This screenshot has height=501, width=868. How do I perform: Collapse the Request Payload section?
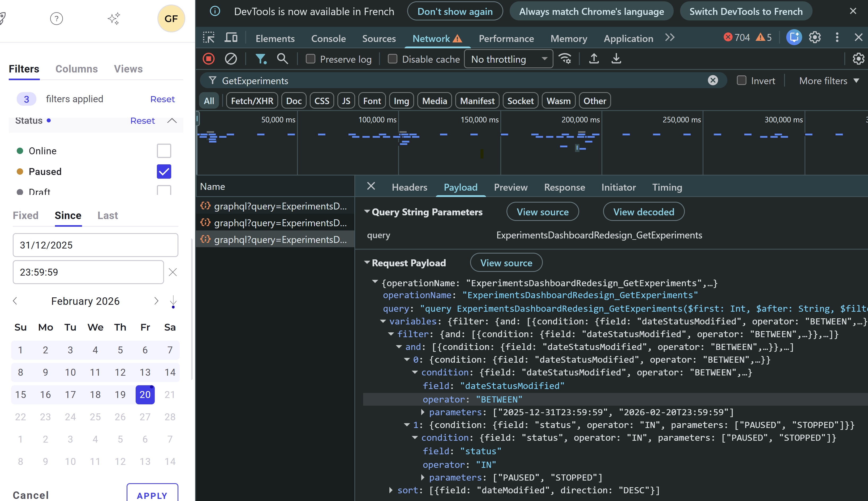(367, 262)
